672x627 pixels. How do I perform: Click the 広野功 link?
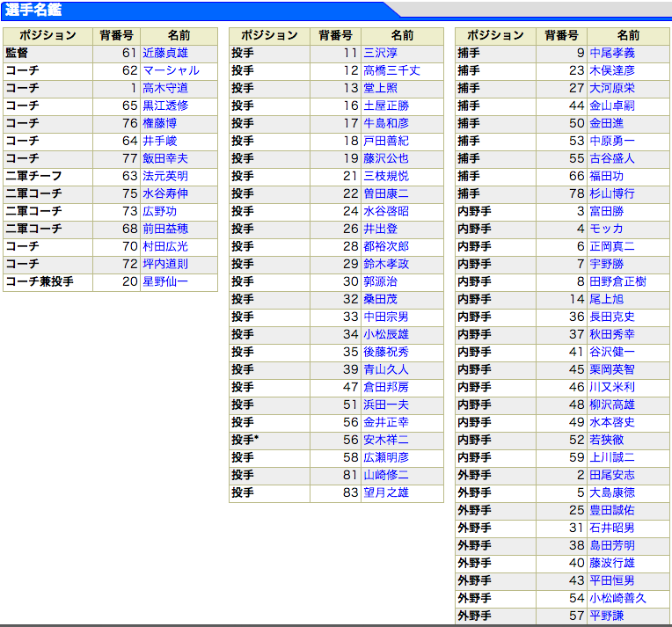(x=160, y=211)
